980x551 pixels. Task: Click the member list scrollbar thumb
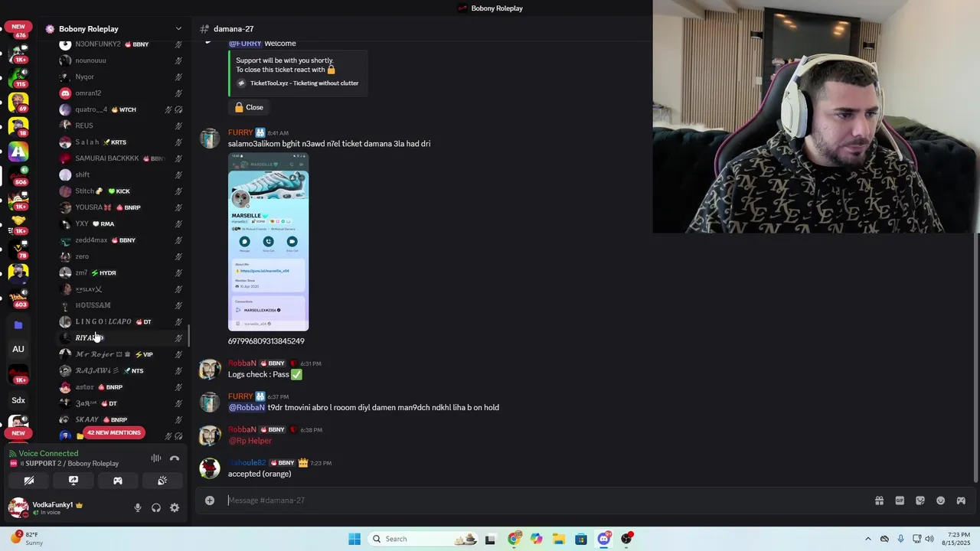point(188,335)
